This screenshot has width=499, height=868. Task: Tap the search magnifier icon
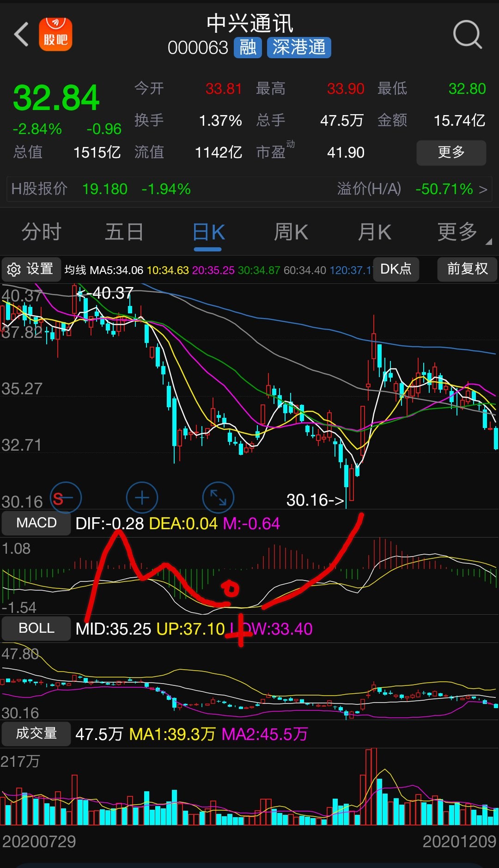point(467,34)
